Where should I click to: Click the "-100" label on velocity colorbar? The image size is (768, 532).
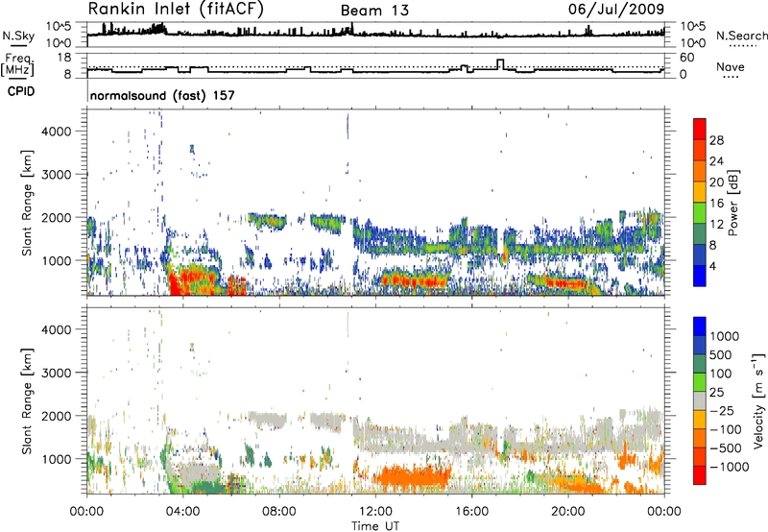725,429
